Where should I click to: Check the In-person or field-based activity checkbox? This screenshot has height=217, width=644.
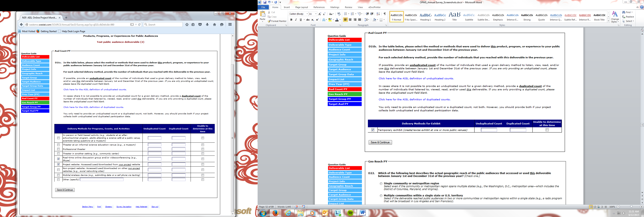[59, 138]
